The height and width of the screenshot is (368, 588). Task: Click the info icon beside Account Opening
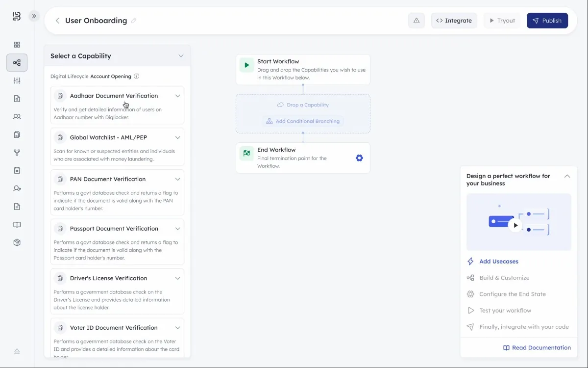point(137,77)
